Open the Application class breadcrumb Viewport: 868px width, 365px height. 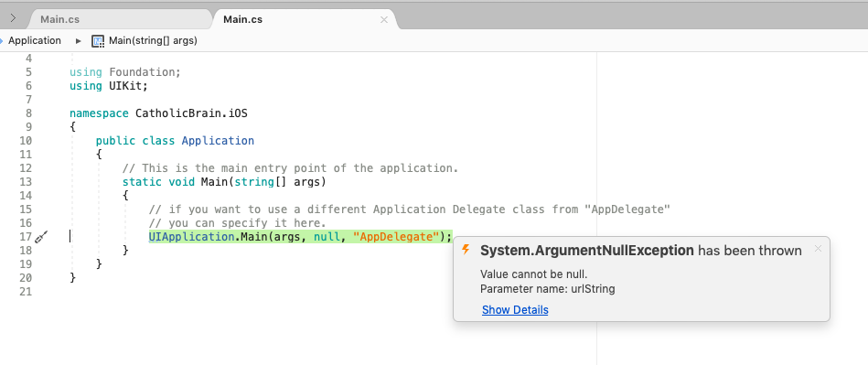tap(35, 40)
